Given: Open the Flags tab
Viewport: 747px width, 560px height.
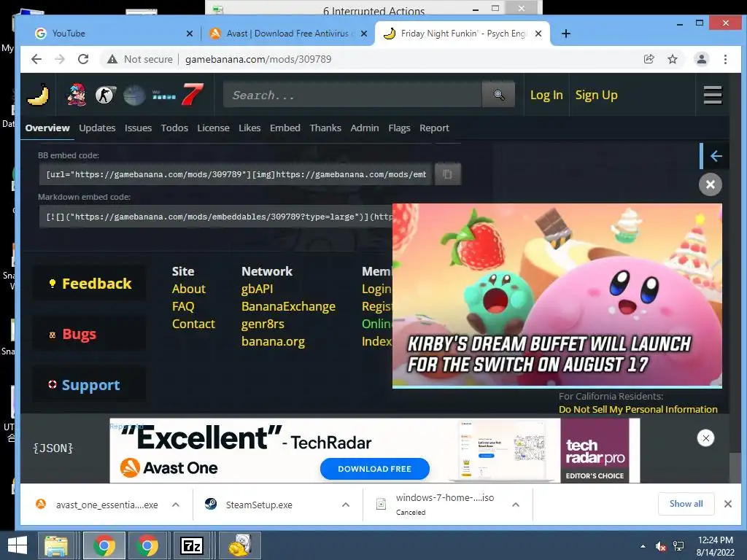Looking at the screenshot, I should 399,128.
